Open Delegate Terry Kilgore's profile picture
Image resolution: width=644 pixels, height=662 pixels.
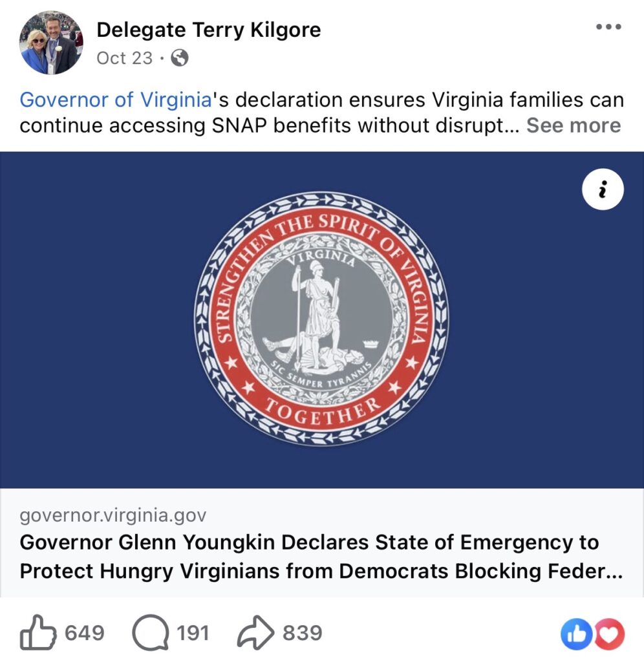click(x=51, y=43)
